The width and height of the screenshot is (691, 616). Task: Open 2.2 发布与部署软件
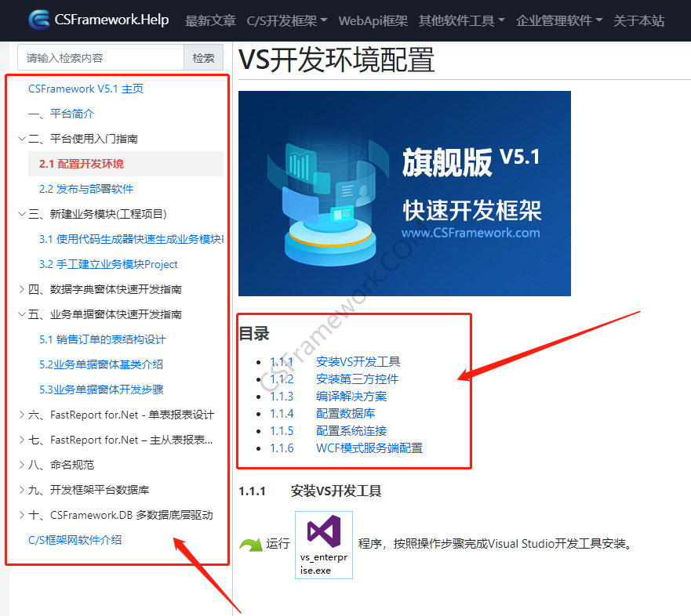[86, 189]
